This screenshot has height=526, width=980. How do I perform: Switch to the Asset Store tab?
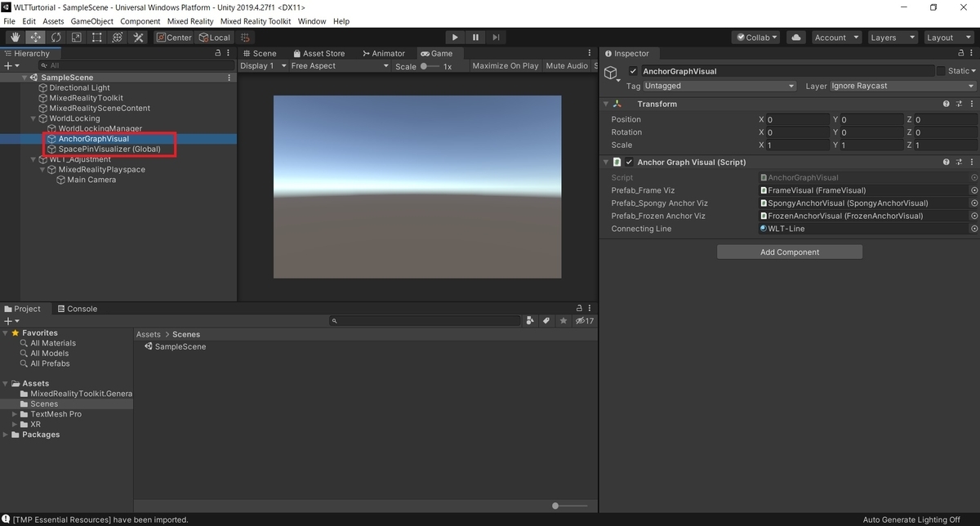[x=318, y=53]
